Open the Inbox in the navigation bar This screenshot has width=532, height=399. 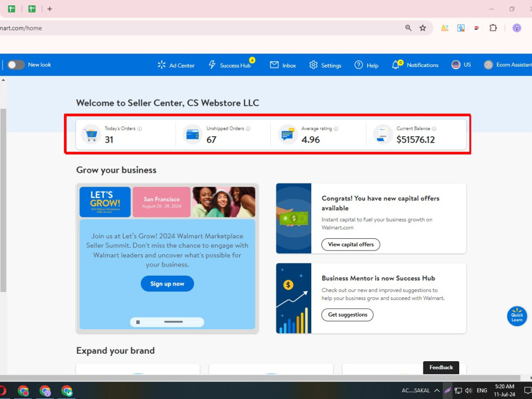click(x=282, y=65)
